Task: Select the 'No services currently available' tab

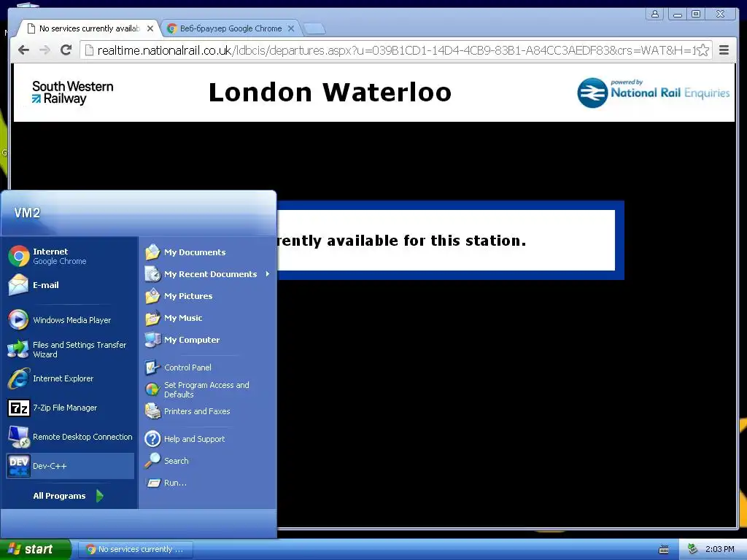Action: pyautogui.click(x=88, y=28)
